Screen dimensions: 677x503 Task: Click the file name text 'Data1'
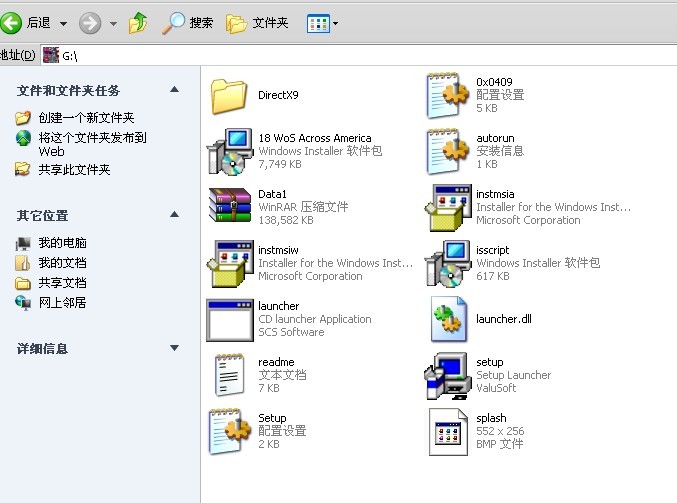pos(272,194)
